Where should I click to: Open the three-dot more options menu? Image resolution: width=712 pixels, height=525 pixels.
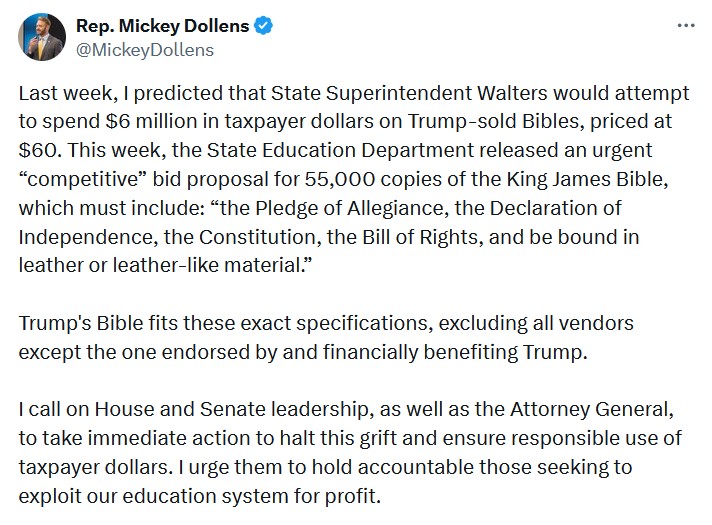(686, 26)
